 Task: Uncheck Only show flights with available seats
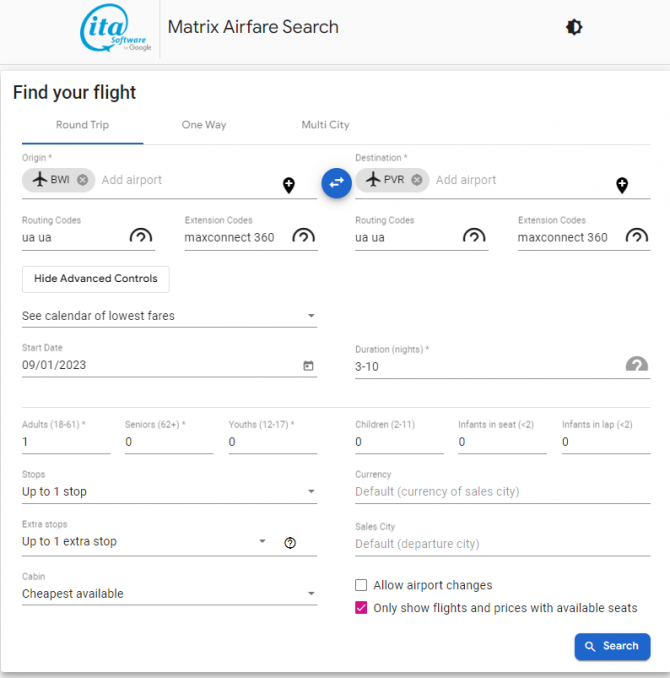click(x=361, y=608)
